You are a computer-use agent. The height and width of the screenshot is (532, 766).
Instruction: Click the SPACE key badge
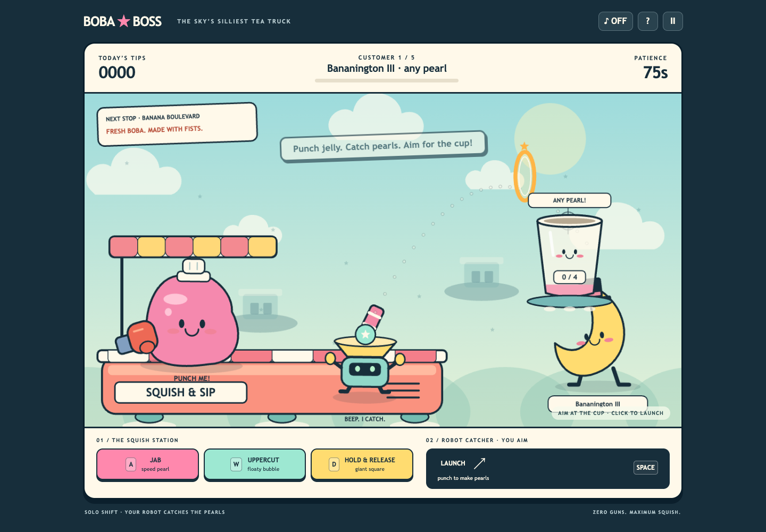coord(645,468)
